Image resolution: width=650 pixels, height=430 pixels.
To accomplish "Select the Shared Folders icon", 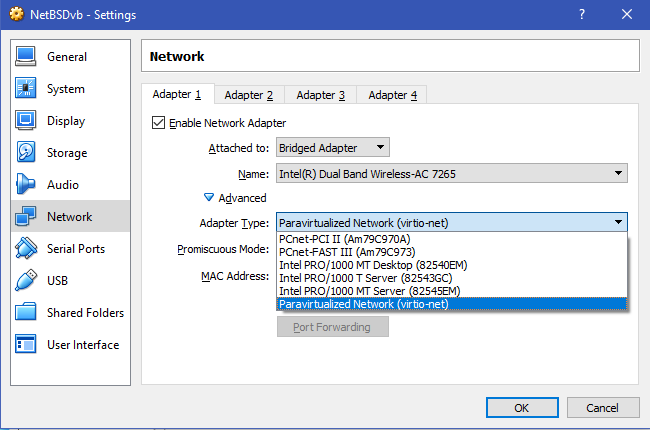I will tap(27, 313).
